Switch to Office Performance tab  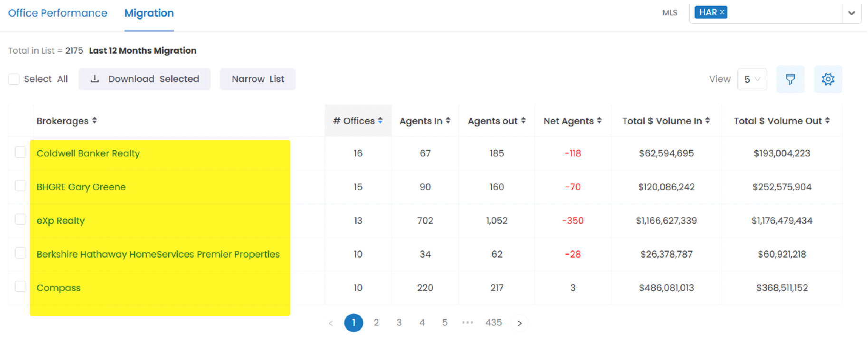57,13
